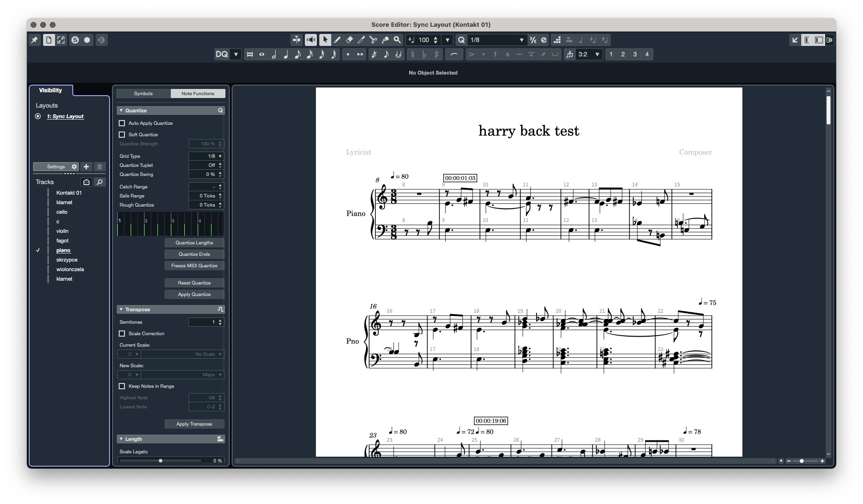Select the cello track

tap(62, 212)
